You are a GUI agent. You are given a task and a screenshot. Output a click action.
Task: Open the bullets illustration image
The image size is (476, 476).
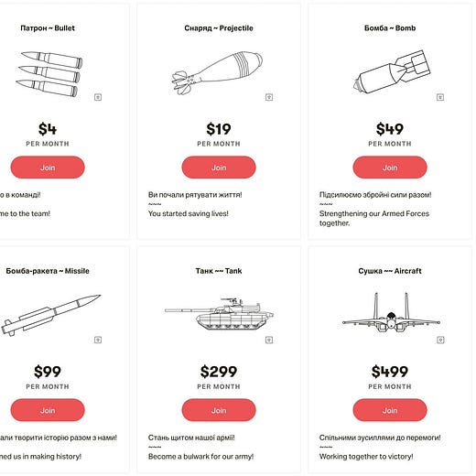point(49,74)
